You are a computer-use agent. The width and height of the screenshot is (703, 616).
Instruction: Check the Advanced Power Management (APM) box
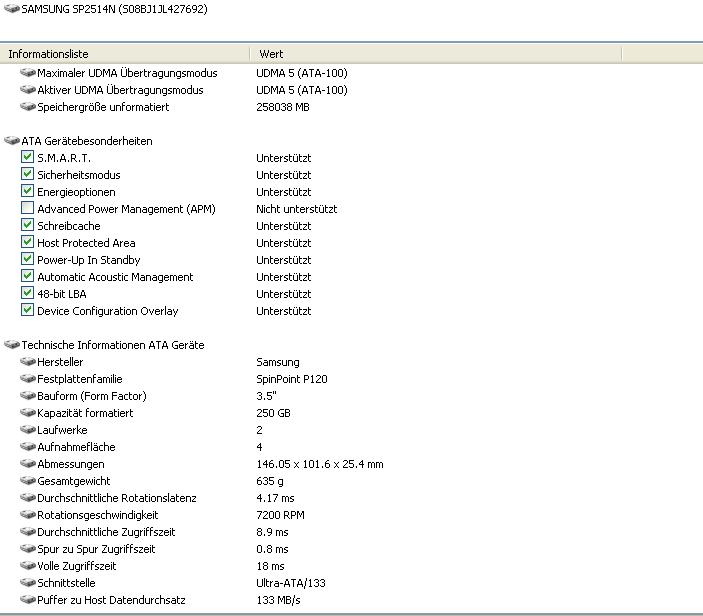point(27,208)
